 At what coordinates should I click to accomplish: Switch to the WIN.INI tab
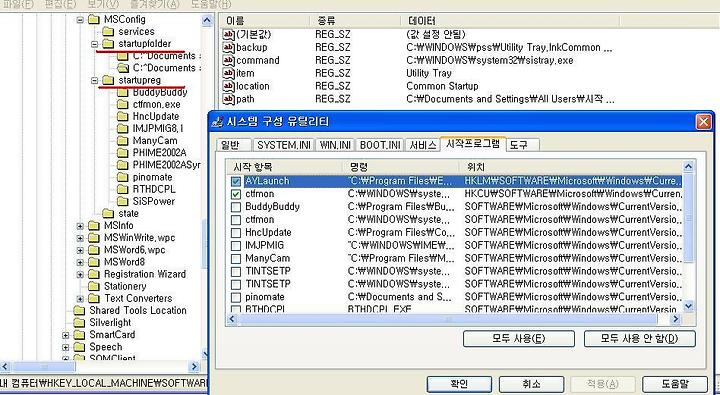click(335, 145)
